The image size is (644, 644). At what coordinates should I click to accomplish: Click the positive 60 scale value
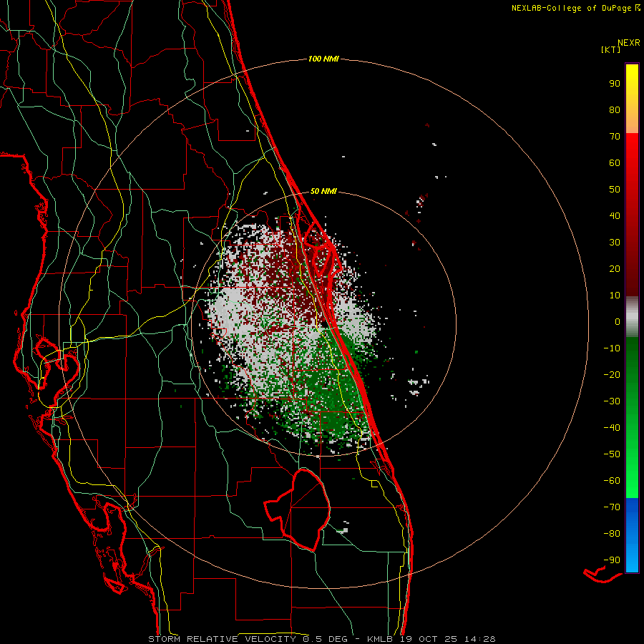(615, 163)
